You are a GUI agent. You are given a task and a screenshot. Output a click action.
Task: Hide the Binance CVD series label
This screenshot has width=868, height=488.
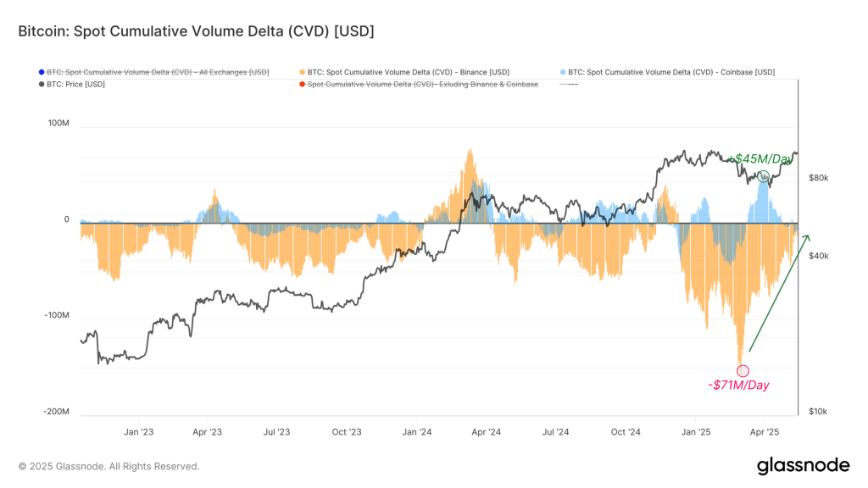point(409,73)
